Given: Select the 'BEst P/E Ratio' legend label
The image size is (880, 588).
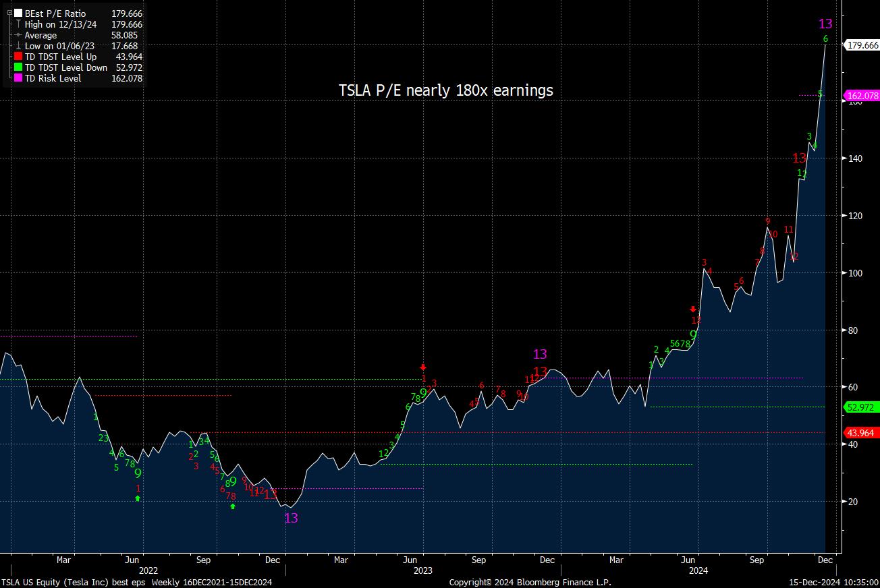Looking at the screenshot, I should click(55, 13).
